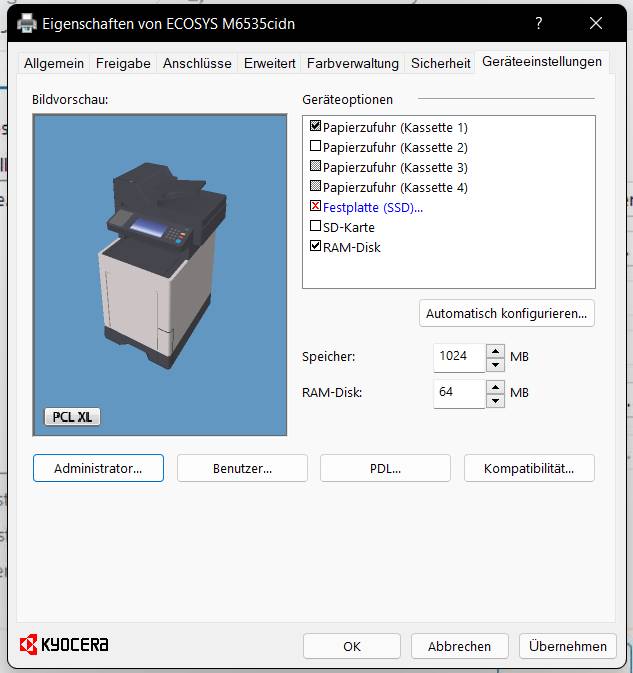Click Automatisch konfigurieren... button
633x673 pixels.
click(507, 313)
